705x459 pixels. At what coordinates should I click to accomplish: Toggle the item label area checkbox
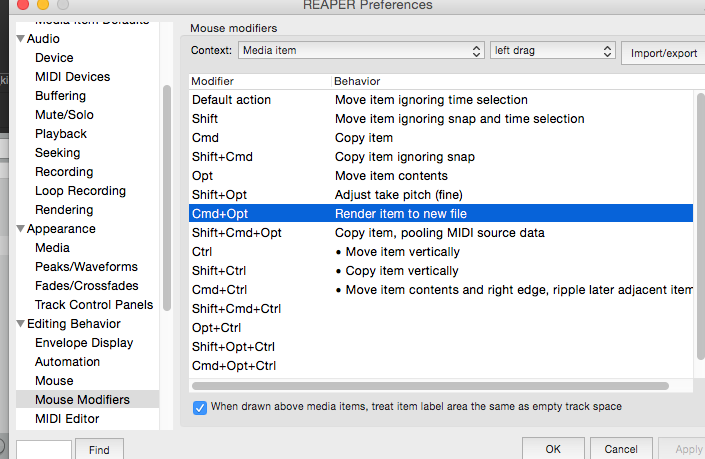coord(200,407)
